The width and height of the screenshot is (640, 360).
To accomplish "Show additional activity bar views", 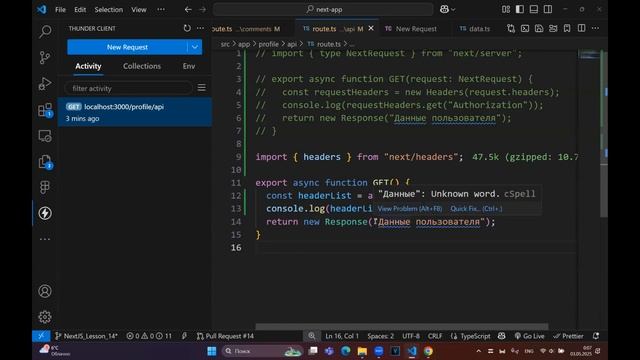I will [x=45, y=239].
